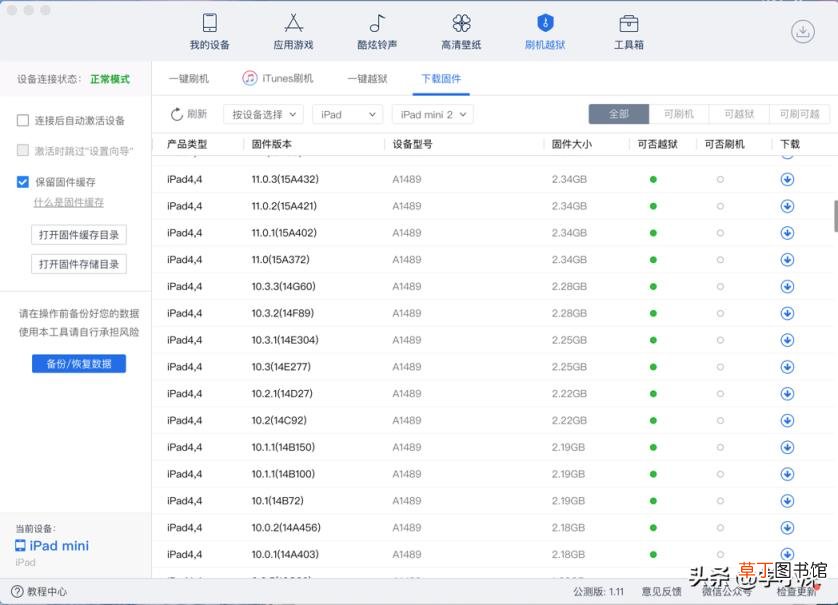Open the iPad device type dropdown
Image resolution: width=838 pixels, height=605 pixels.
click(x=347, y=114)
